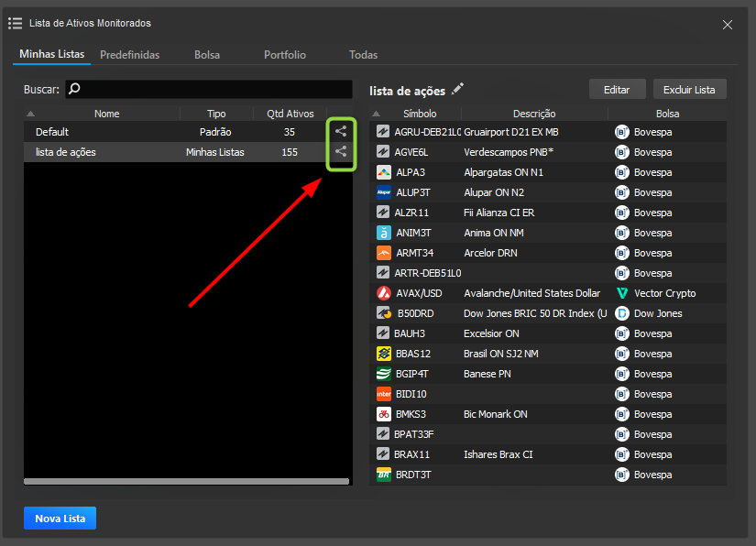Click the BGIP4T Banese logo icon

pos(383,374)
